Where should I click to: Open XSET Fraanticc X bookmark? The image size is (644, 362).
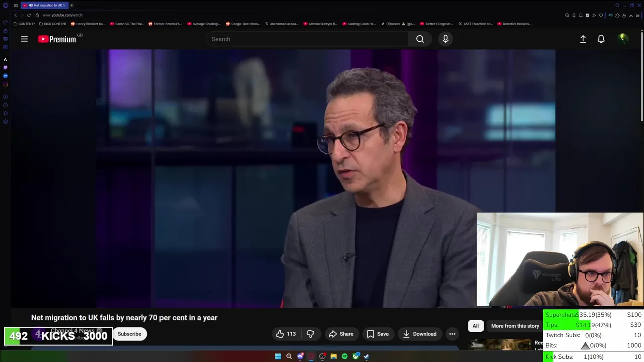475,24
